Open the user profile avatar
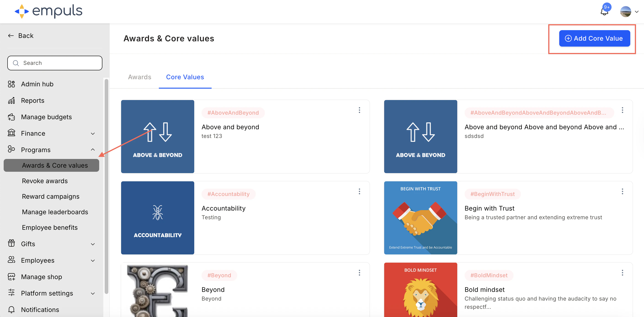This screenshot has height=317, width=644. [x=625, y=11]
